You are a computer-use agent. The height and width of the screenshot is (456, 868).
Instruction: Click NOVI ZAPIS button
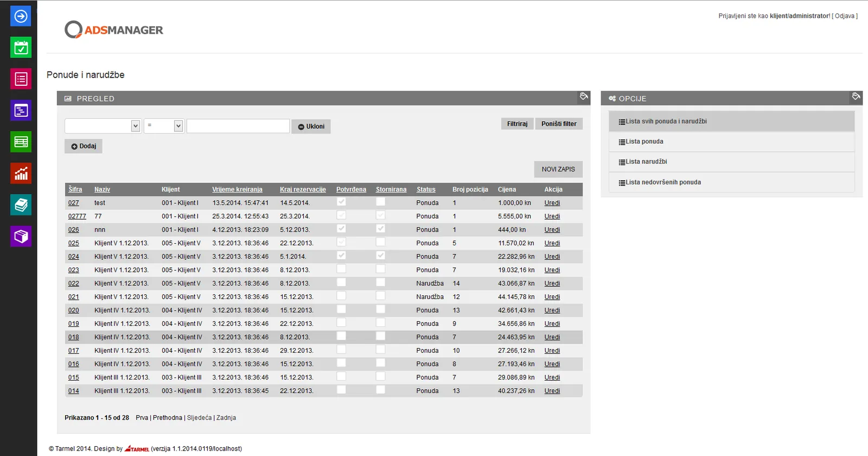coord(558,169)
